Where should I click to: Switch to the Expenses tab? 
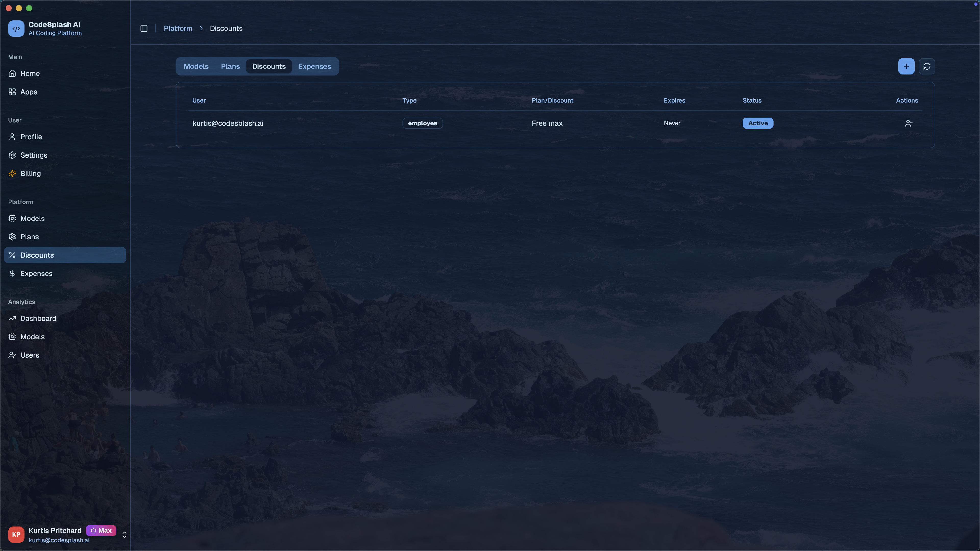click(314, 67)
